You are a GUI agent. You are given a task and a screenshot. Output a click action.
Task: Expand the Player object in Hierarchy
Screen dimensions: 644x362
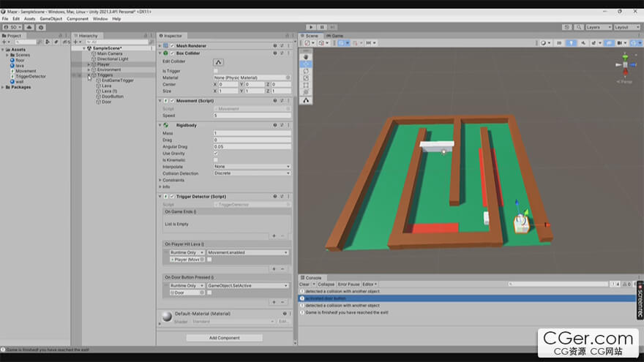pos(89,64)
